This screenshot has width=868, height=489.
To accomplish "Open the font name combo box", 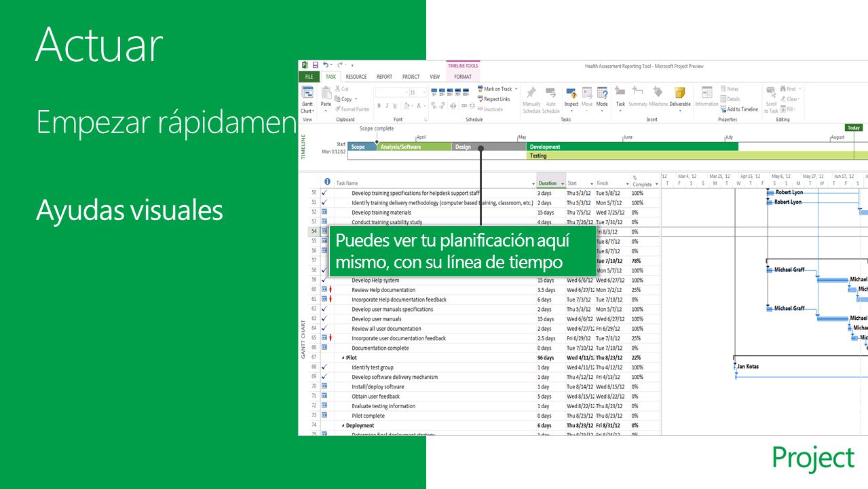I will pyautogui.click(x=392, y=92).
